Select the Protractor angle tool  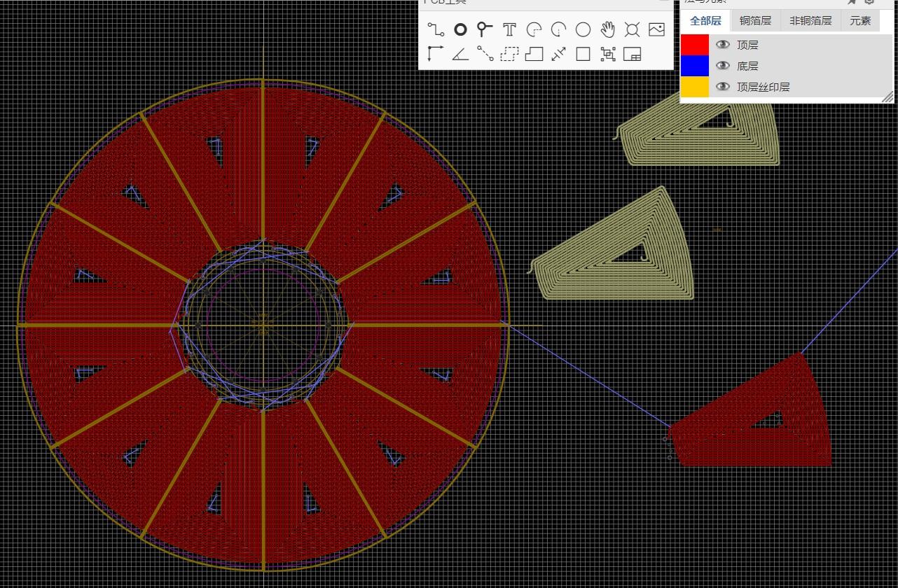click(460, 54)
